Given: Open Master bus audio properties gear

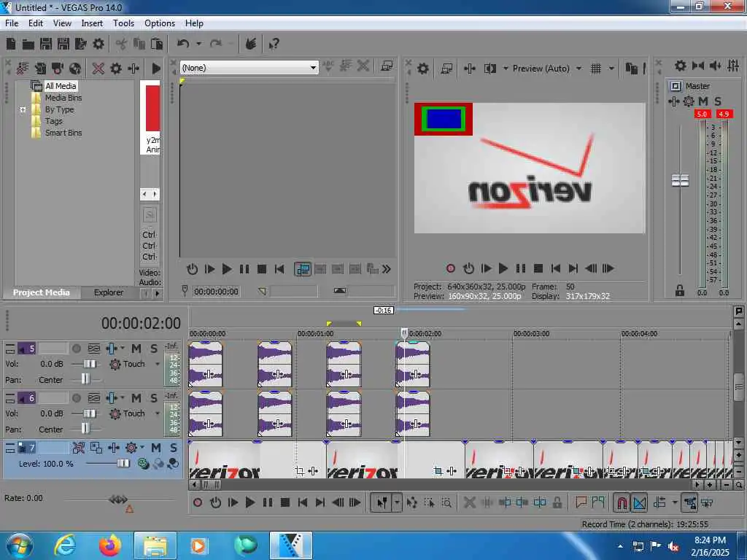Looking at the screenshot, I should pos(689,101).
